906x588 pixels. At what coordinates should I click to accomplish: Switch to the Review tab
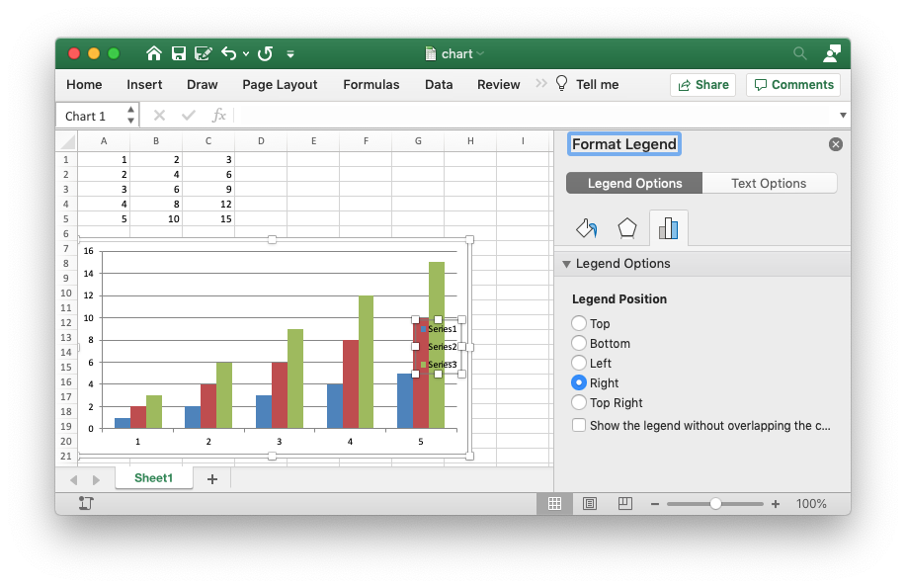[x=498, y=84]
